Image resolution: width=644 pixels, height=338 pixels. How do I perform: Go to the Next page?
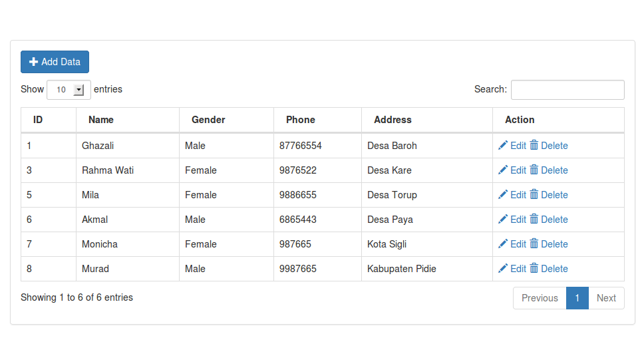[x=606, y=298]
